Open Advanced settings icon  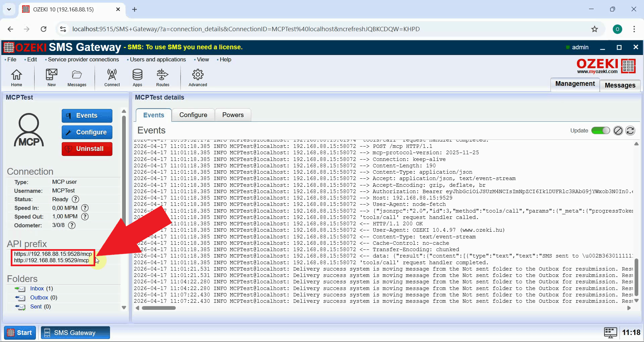click(198, 77)
